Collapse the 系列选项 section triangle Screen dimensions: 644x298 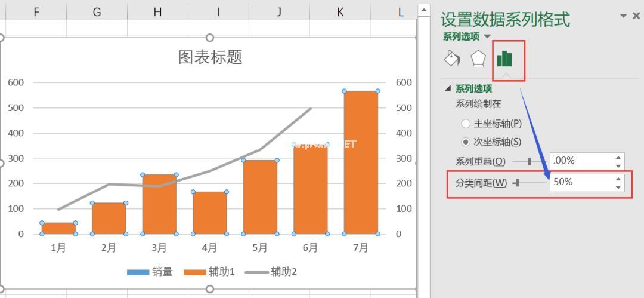[x=448, y=88]
